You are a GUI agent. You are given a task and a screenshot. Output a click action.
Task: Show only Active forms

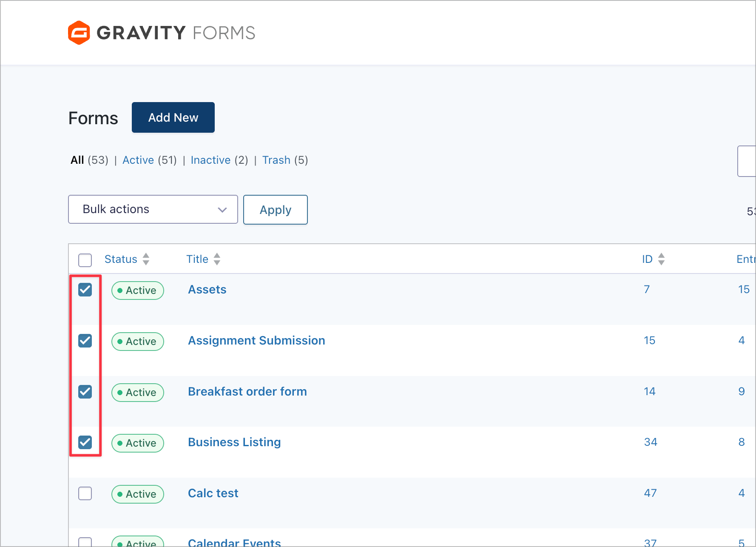[x=138, y=160]
